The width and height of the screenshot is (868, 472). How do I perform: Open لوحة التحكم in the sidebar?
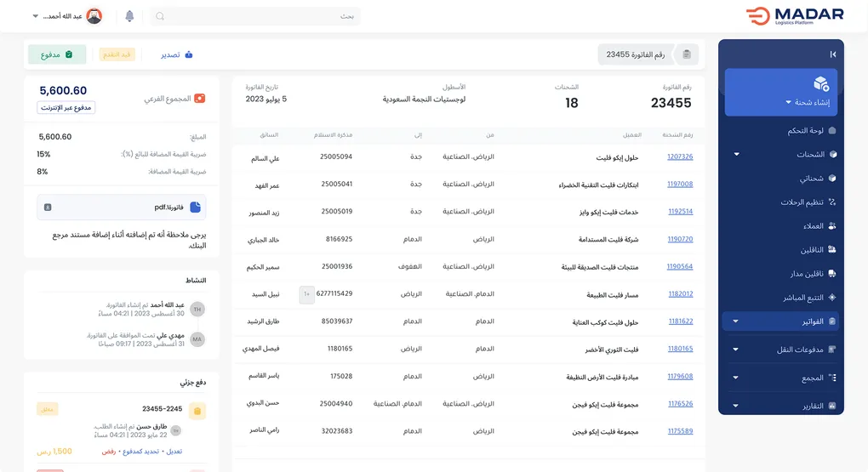click(804, 131)
